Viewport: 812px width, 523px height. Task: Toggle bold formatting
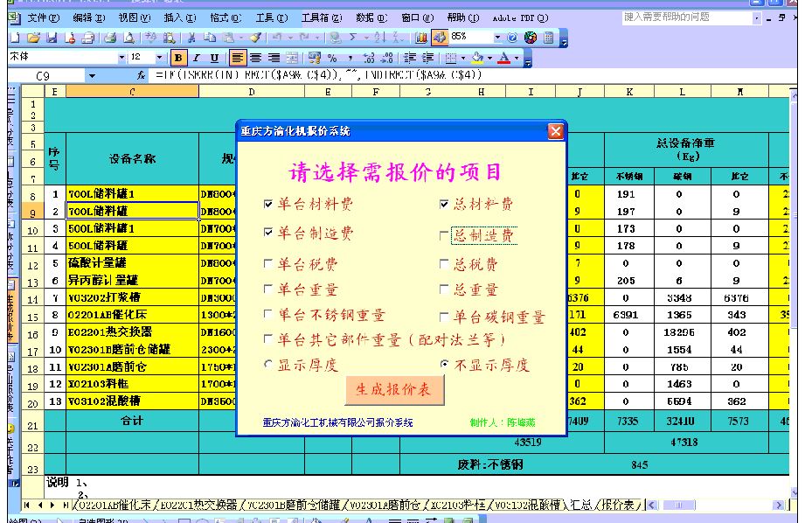[x=178, y=58]
